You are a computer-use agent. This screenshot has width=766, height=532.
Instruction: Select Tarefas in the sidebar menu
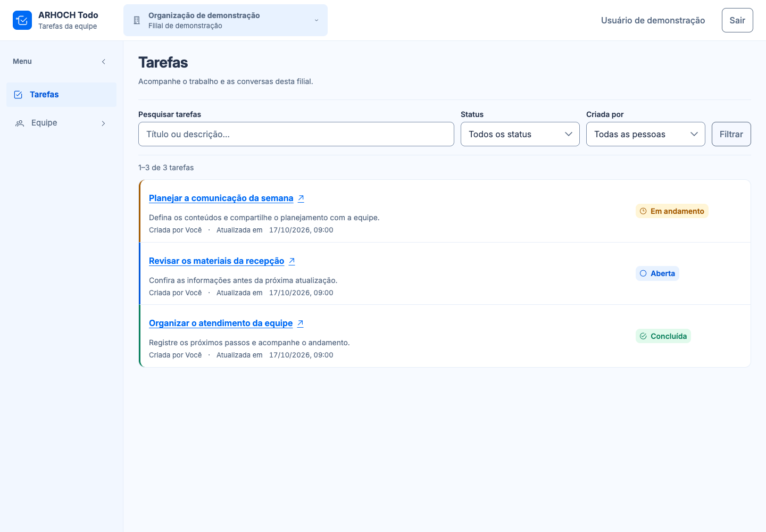[x=61, y=95]
